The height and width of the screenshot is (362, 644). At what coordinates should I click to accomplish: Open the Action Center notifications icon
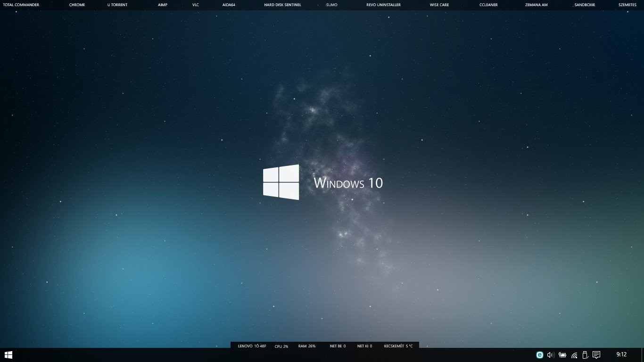[596, 355]
